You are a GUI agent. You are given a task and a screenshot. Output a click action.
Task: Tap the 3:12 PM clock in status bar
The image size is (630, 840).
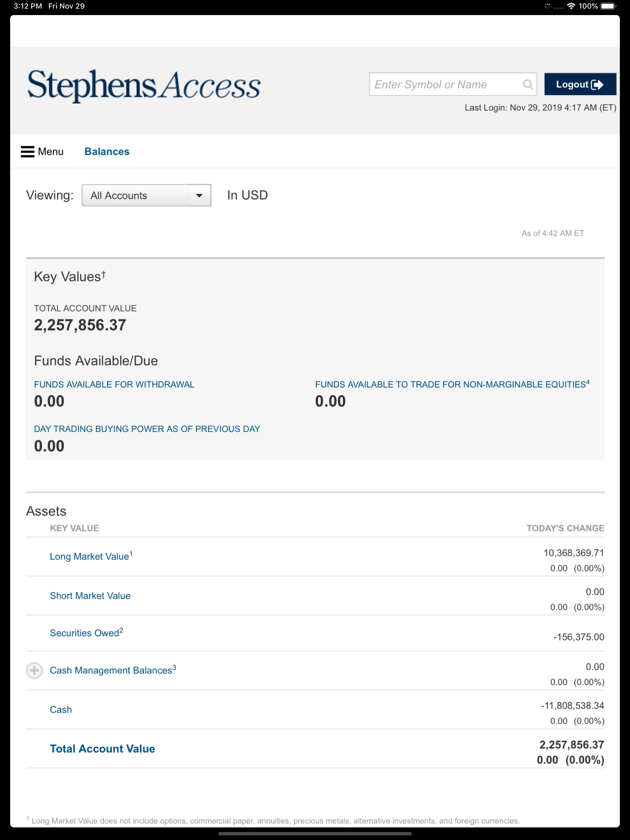[28, 6]
